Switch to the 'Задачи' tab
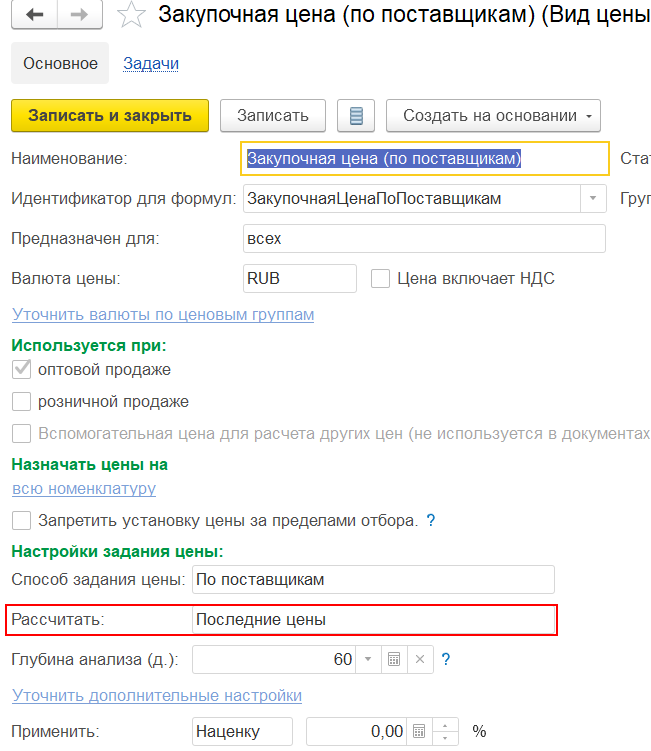Screen dimensions: 651x751 click(x=151, y=64)
